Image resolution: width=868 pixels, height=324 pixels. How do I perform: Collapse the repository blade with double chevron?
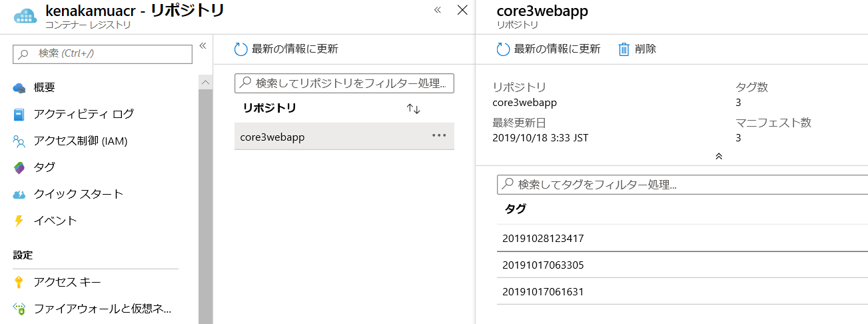[x=438, y=10]
